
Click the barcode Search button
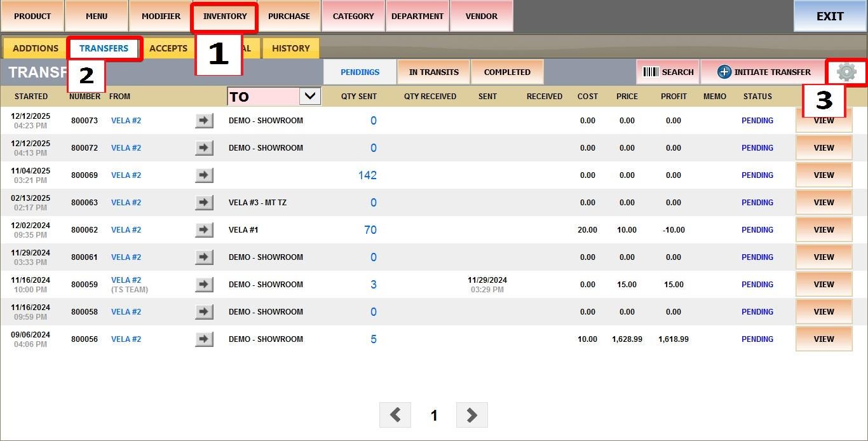668,72
